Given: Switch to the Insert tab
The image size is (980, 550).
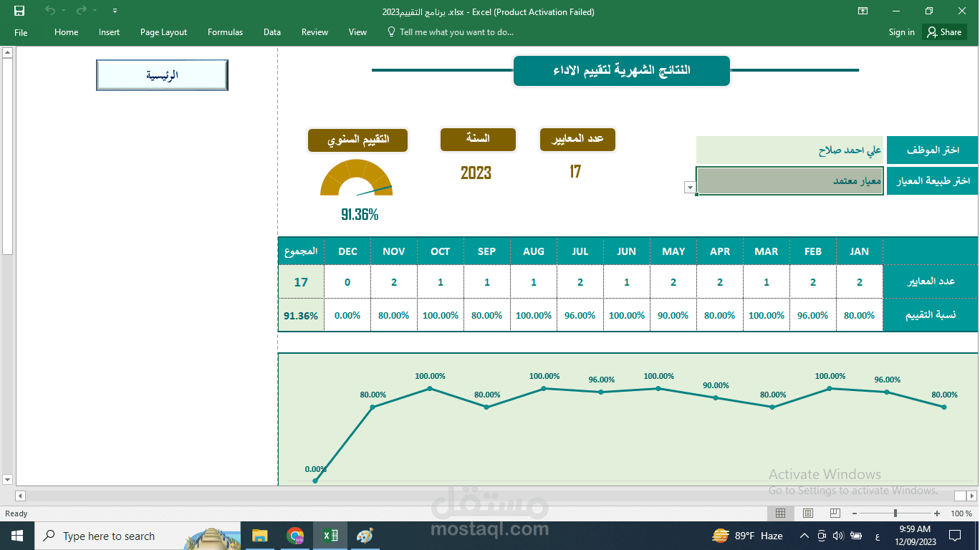Looking at the screenshot, I should pyautogui.click(x=110, y=32).
